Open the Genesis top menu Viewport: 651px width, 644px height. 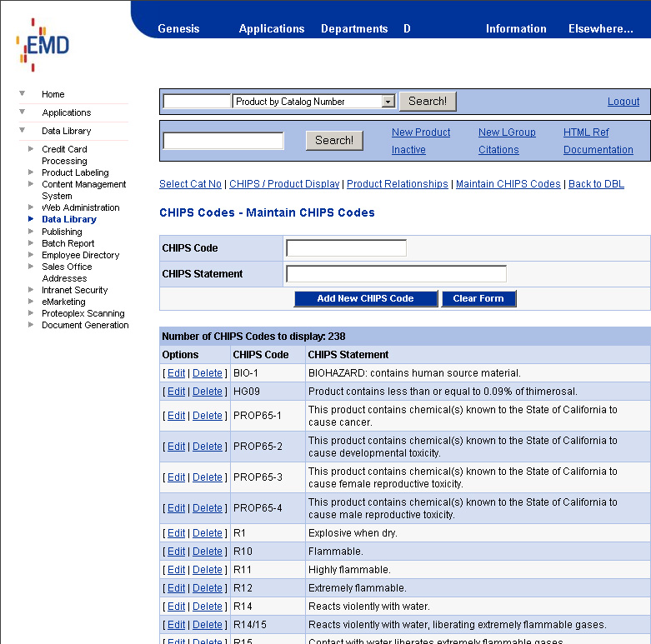178,28
